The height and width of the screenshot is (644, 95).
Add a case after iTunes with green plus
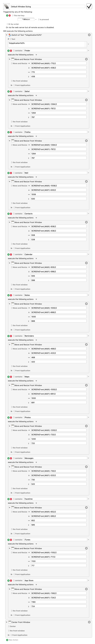pos(8,540)
